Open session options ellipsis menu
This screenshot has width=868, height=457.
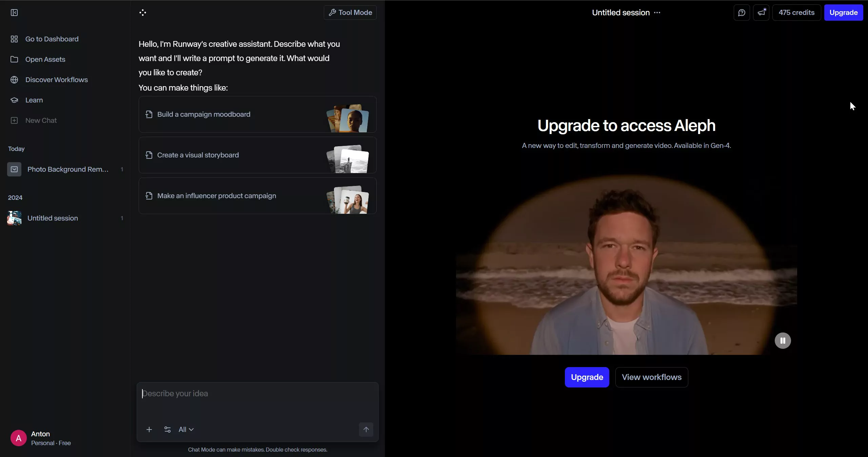tap(657, 13)
